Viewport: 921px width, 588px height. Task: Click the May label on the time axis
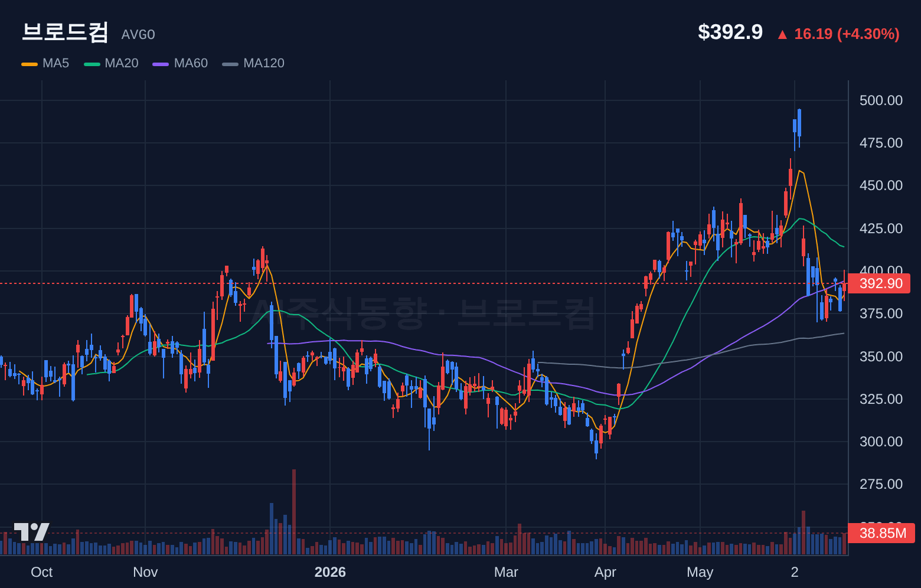tap(700, 572)
